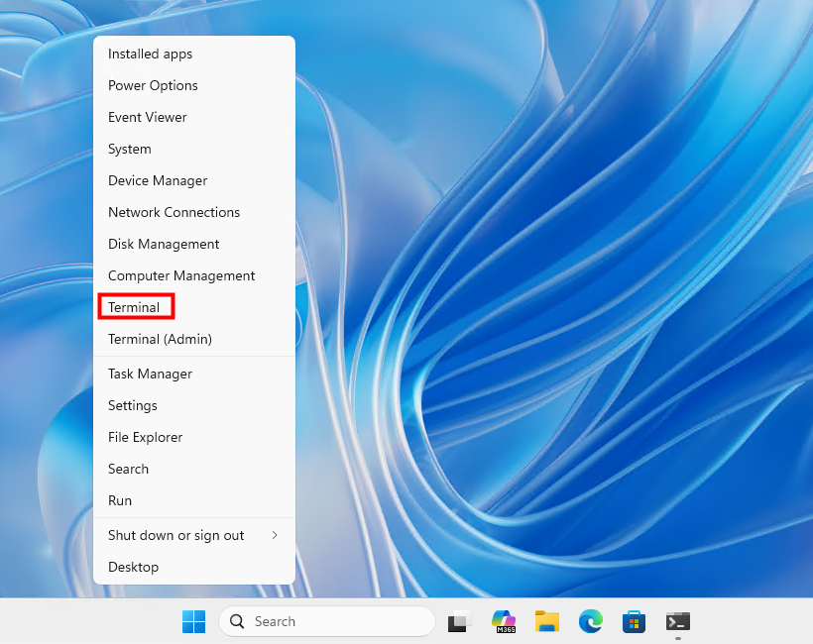Open Disk Management
This screenshot has height=644, width=813.
coord(164,244)
